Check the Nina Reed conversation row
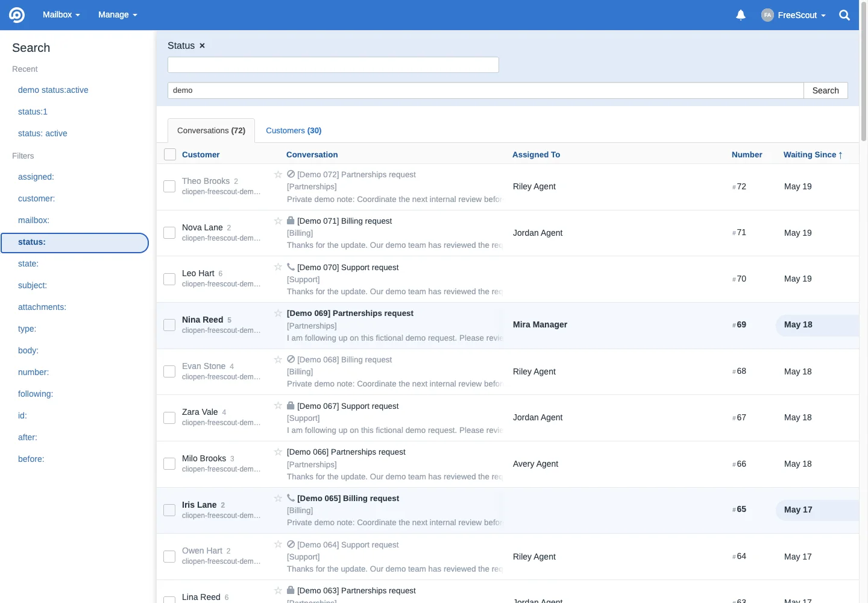This screenshot has height=603, width=868. [169, 325]
